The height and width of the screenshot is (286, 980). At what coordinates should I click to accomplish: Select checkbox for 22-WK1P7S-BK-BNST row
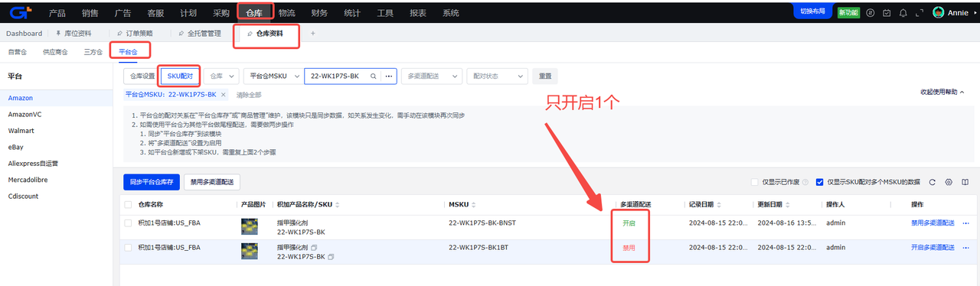coord(128,223)
